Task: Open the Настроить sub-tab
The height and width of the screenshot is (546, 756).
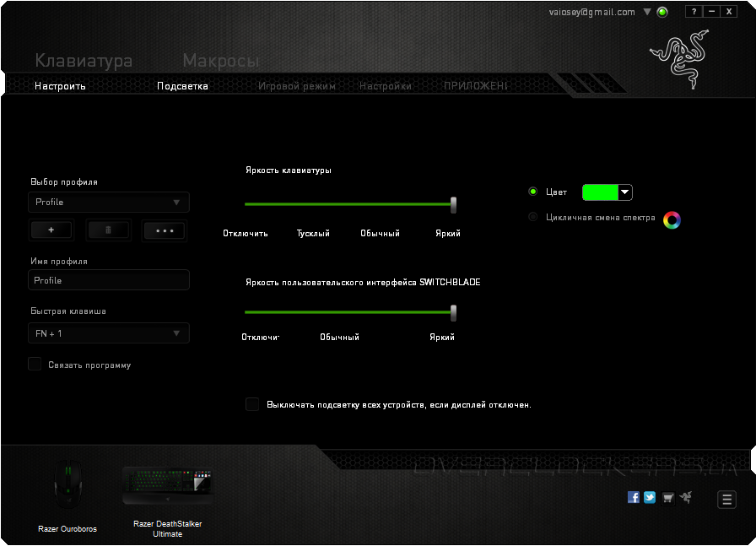Action: point(60,86)
